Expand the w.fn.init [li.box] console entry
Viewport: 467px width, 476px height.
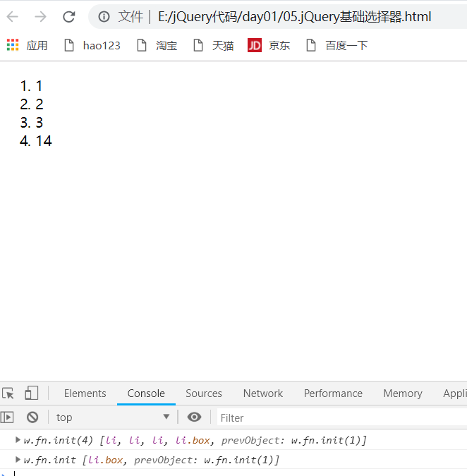(18, 459)
